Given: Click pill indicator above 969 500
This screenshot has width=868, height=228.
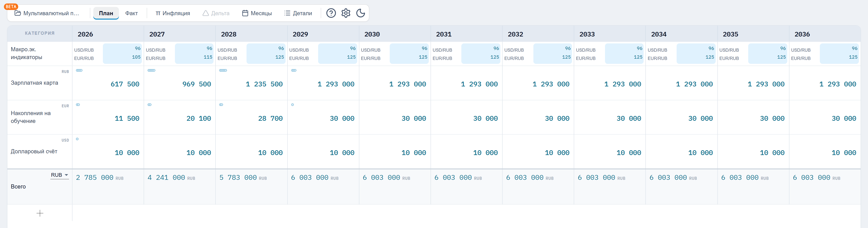Looking at the screenshot, I should coord(152,71).
